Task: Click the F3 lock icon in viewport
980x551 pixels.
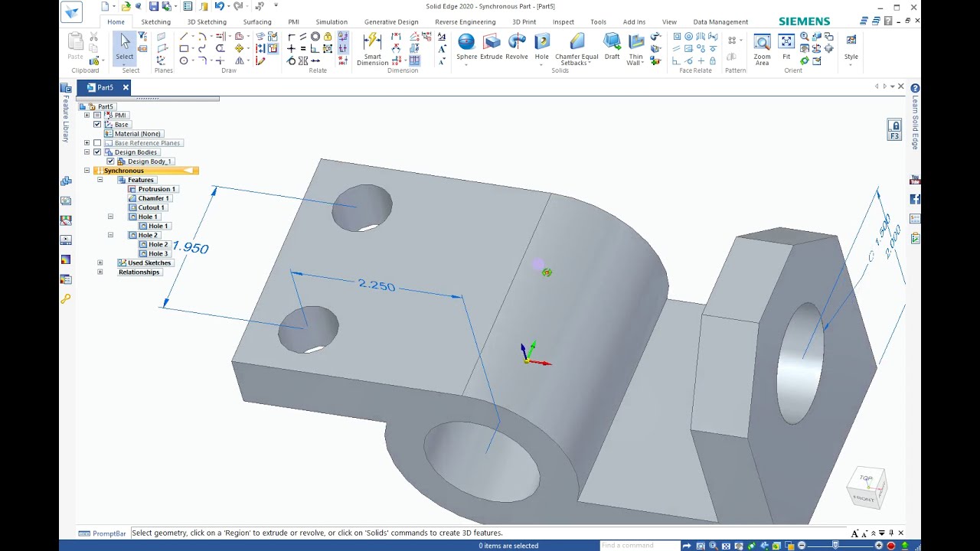Action: click(x=894, y=130)
